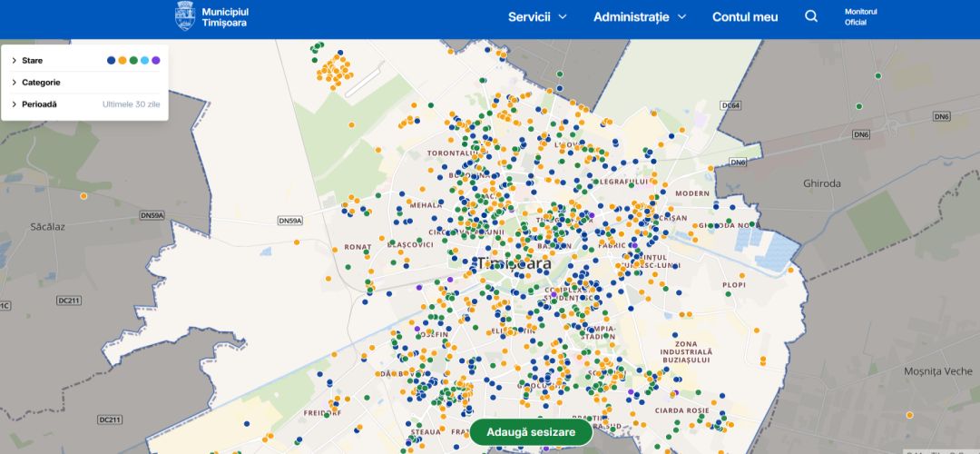Open the Monitorul Oficial link

click(x=860, y=16)
